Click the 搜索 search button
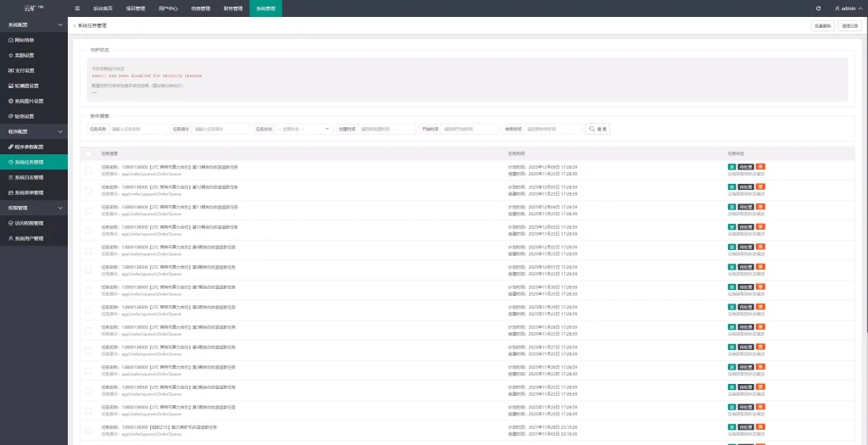Screen dimensions: 868x445 598,128
